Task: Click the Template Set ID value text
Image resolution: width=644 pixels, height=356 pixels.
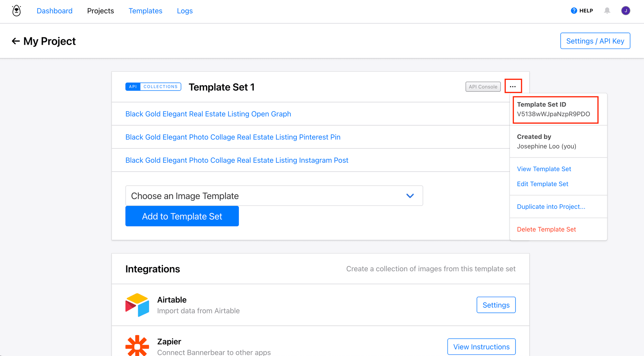Action: pyautogui.click(x=553, y=114)
